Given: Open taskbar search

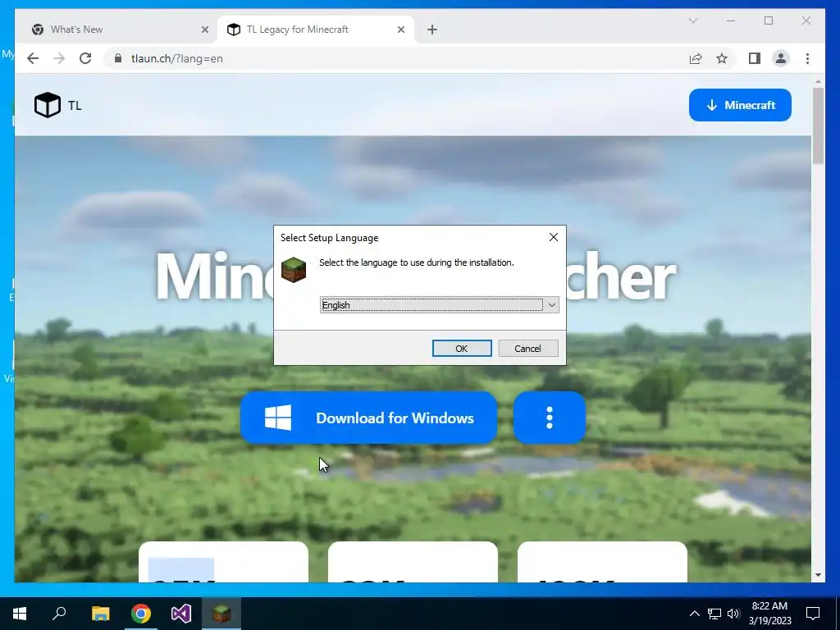Looking at the screenshot, I should [59, 614].
